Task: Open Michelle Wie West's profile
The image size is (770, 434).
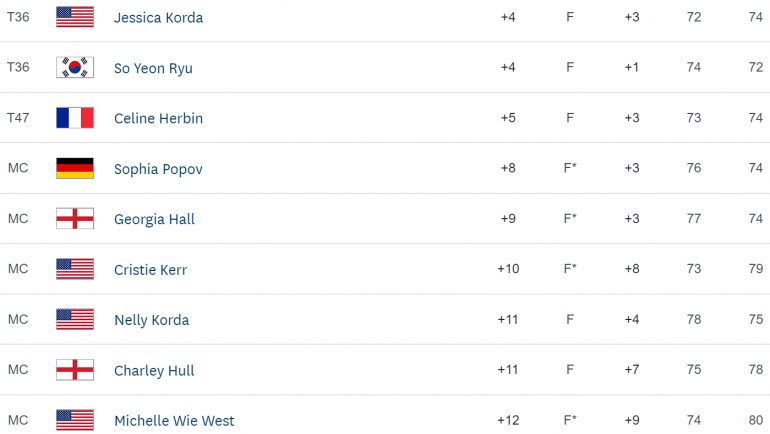Action: point(174,421)
